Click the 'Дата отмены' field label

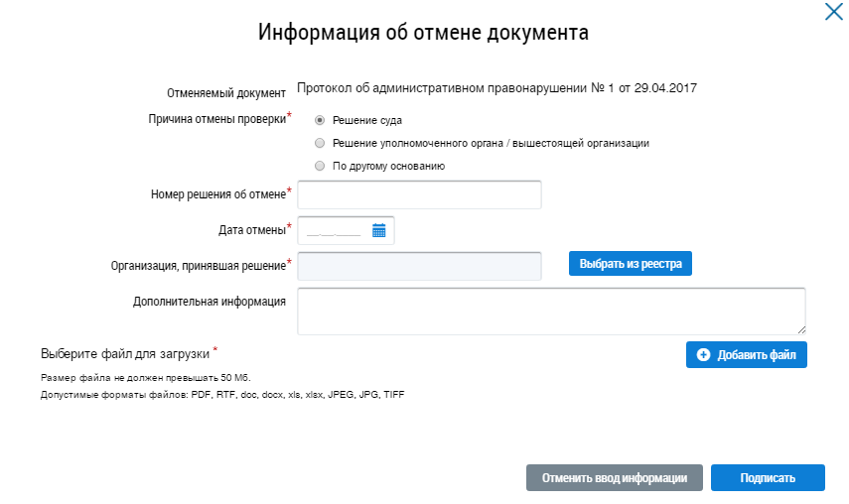tap(252, 230)
